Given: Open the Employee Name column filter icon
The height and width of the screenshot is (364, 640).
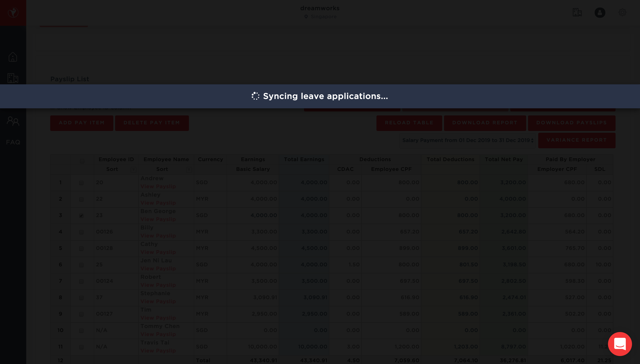Looking at the screenshot, I should [x=189, y=170].
